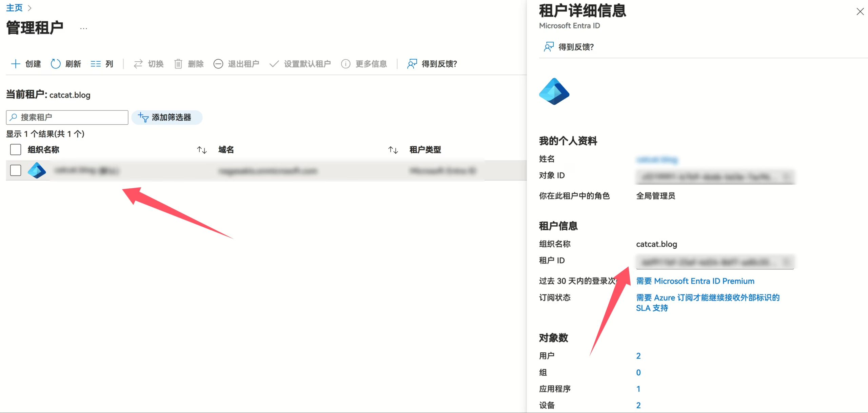Viewport: 868px width, 413px height.
Task: Click the large Entra ID logo in details panel
Action: coord(554,91)
